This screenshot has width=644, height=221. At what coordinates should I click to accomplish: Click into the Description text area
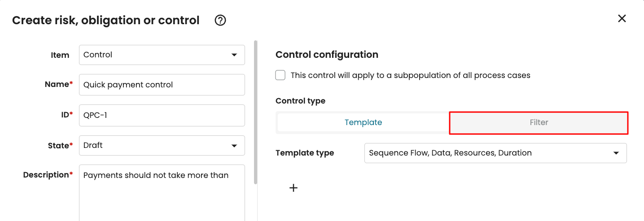[162, 193]
